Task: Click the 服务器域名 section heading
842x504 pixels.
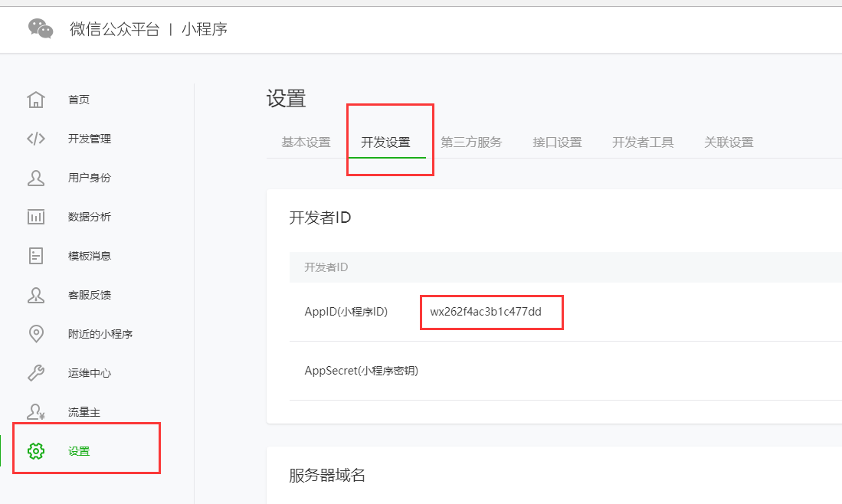Action: [327, 475]
